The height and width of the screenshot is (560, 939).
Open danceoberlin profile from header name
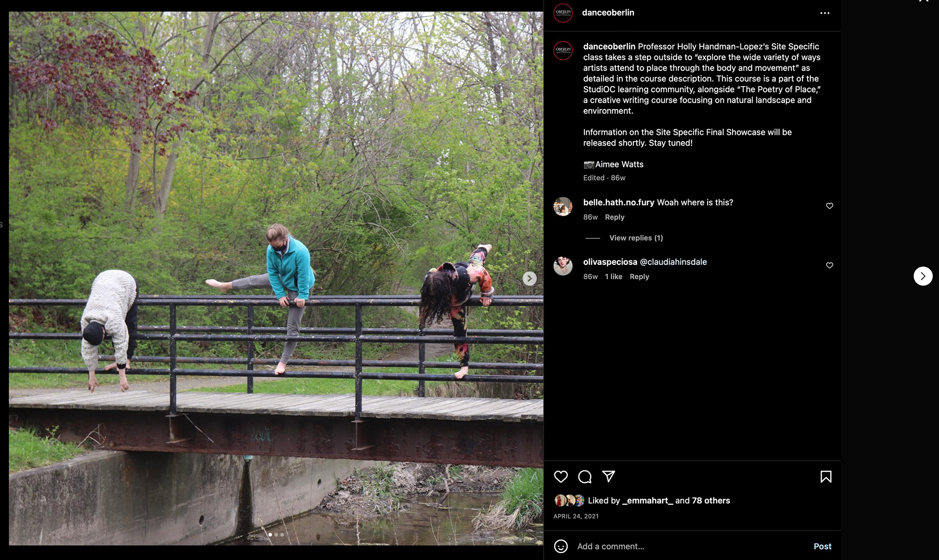click(x=608, y=13)
